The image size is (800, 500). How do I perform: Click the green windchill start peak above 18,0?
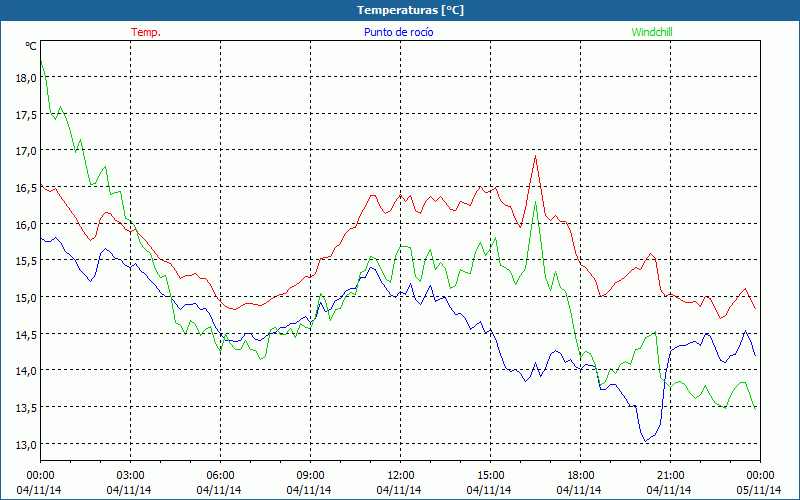[41, 62]
